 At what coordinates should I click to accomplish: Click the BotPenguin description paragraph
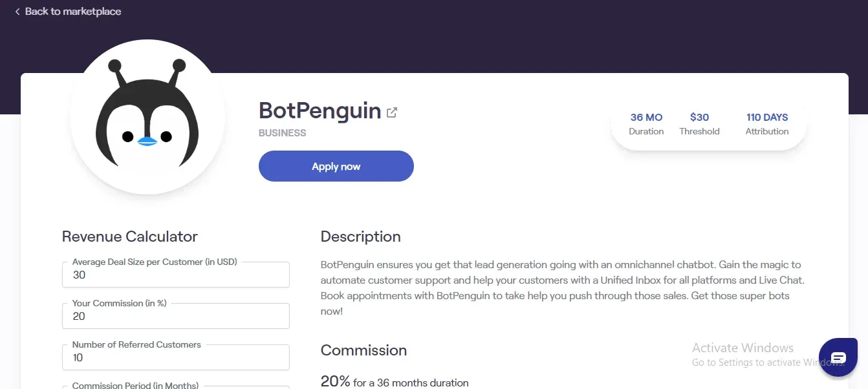(x=563, y=288)
